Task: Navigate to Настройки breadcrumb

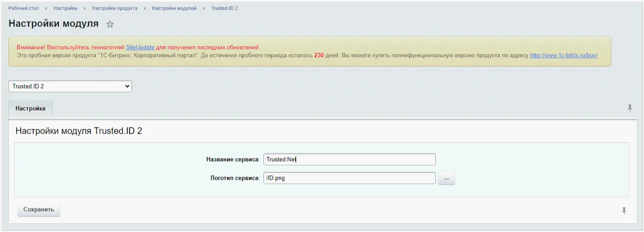Action: [x=65, y=8]
